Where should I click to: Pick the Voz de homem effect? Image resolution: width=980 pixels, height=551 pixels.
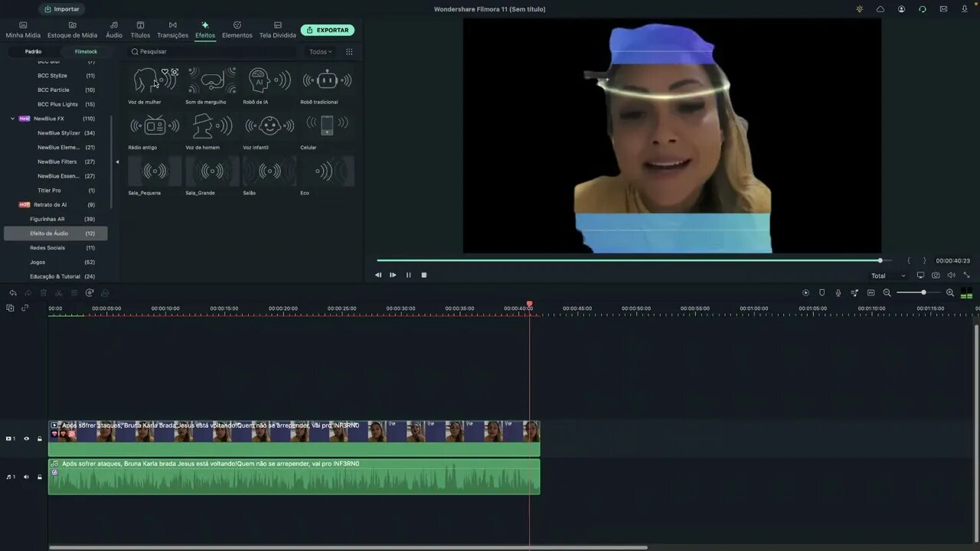212,126
